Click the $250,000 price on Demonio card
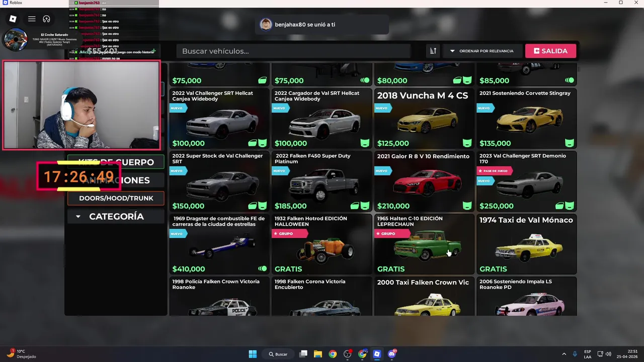The image size is (644, 362). pos(497,206)
